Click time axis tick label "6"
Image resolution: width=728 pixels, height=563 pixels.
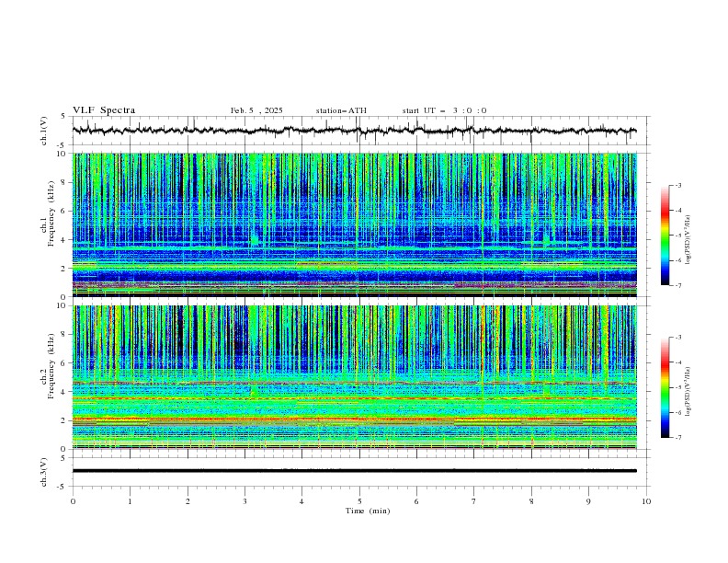(x=416, y=501)
